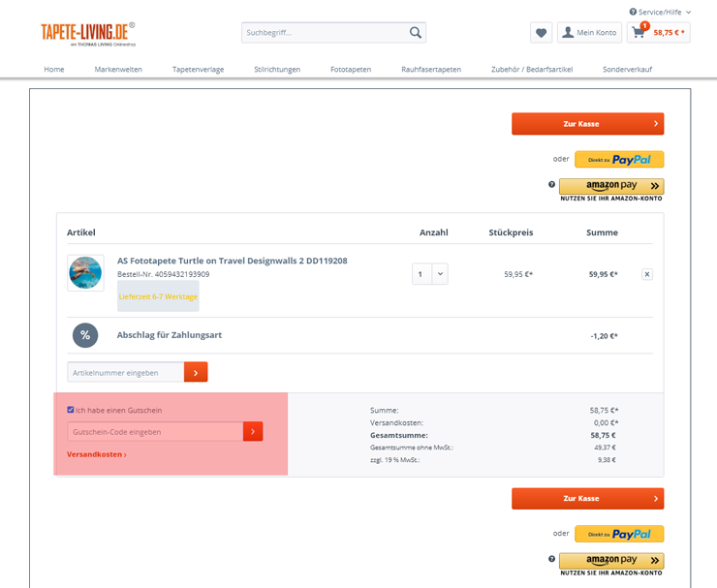The height and width of the screenshot is (588, 717).
Task: Open AS Fototapete Turtle on Travel product link
Action: (x=233, y=261)
